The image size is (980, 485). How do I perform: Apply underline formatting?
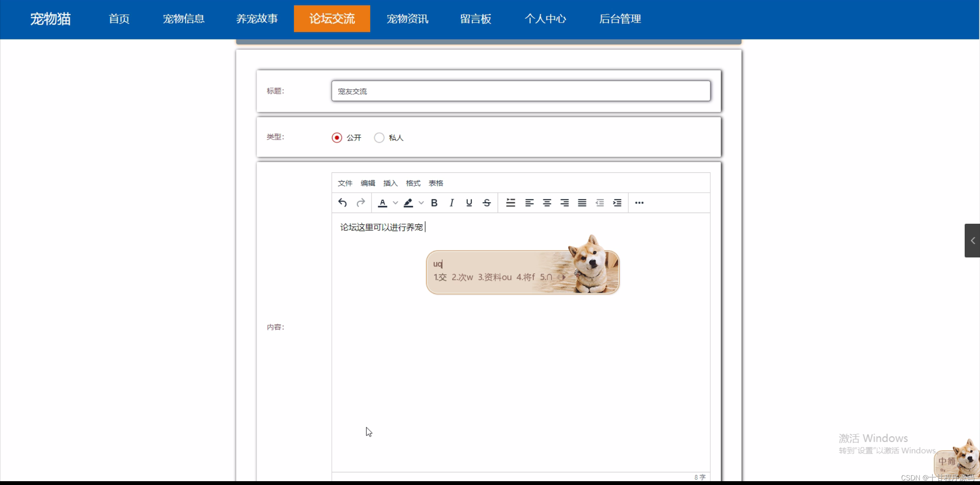[469, 203]
